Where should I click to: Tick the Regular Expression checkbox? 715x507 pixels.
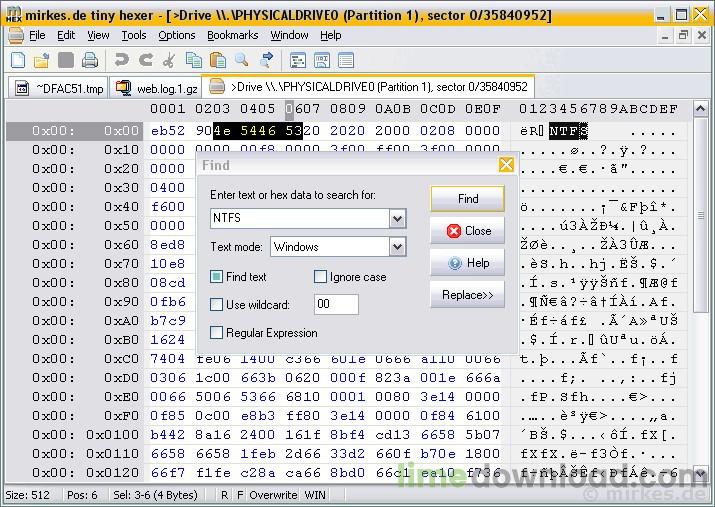pyautogui.click(x=217, y=333)
